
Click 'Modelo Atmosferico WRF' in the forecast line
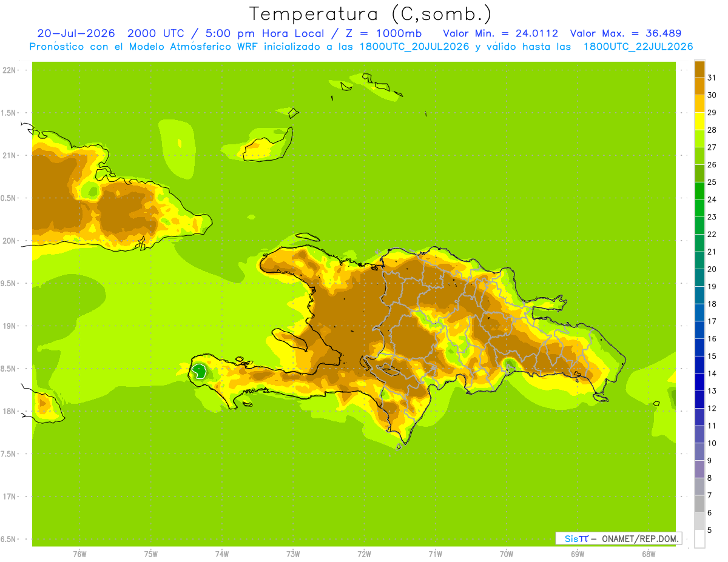(194, 47)
